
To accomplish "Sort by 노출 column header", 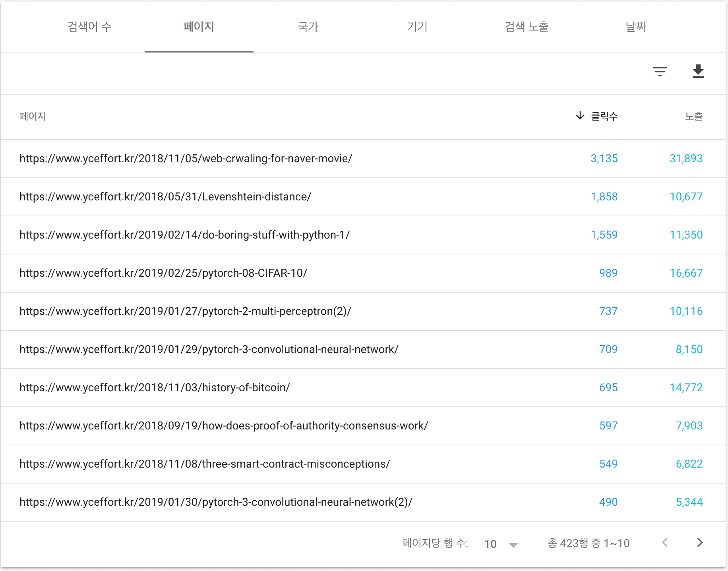I will click(693, 117).
